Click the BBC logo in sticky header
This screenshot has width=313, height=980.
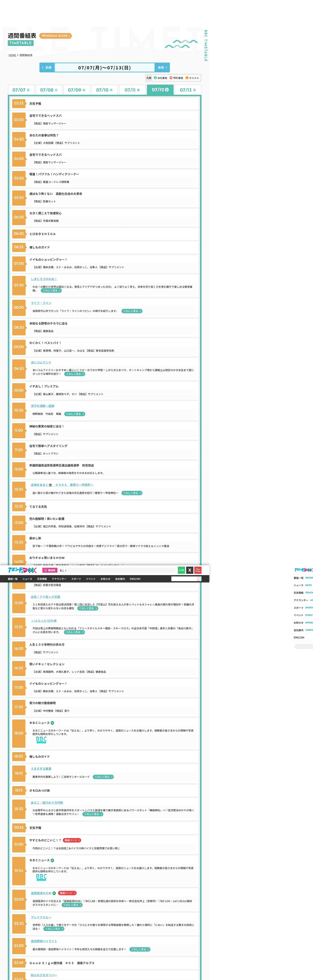point(22,570)
